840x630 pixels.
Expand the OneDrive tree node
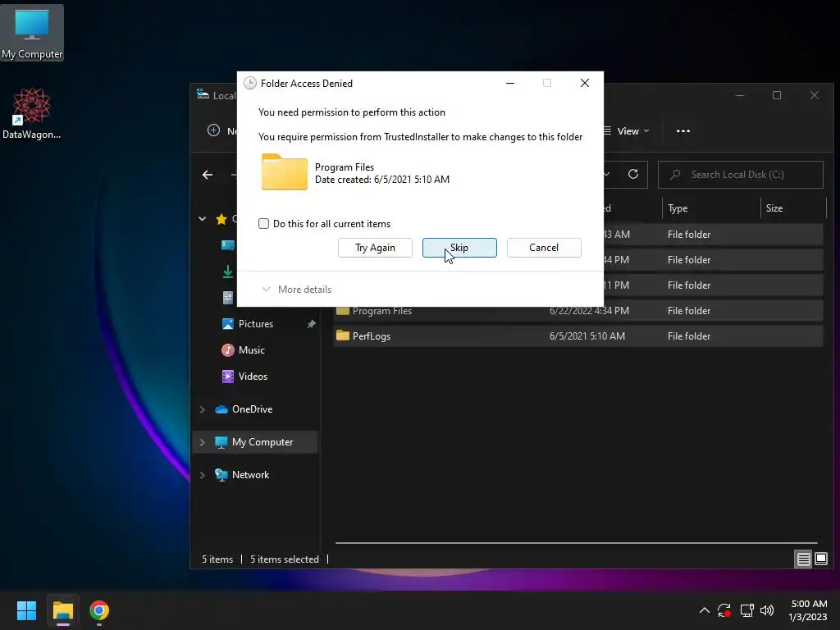(203, 409)
